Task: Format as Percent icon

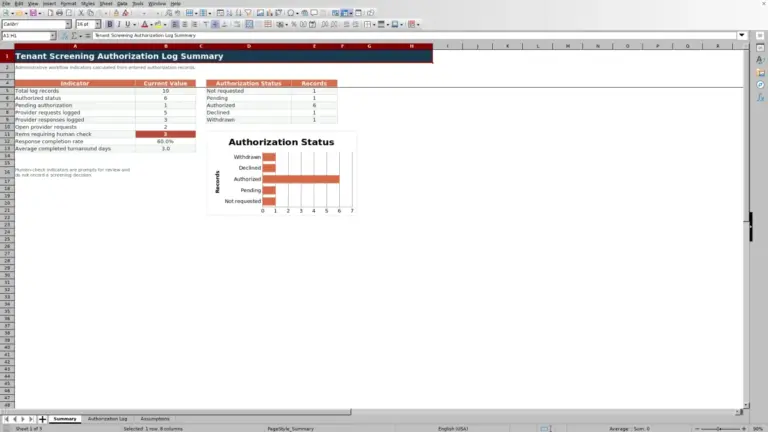Action: [294, 24]
